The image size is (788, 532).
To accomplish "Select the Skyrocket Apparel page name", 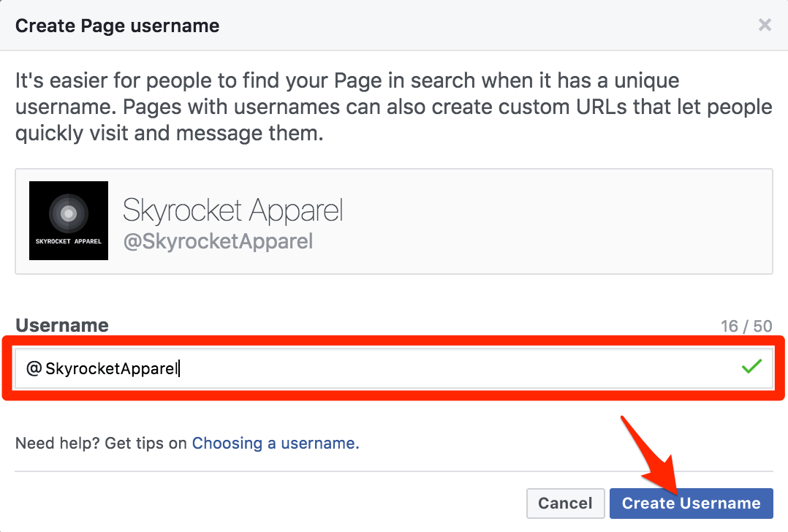I will click(232, 210).
